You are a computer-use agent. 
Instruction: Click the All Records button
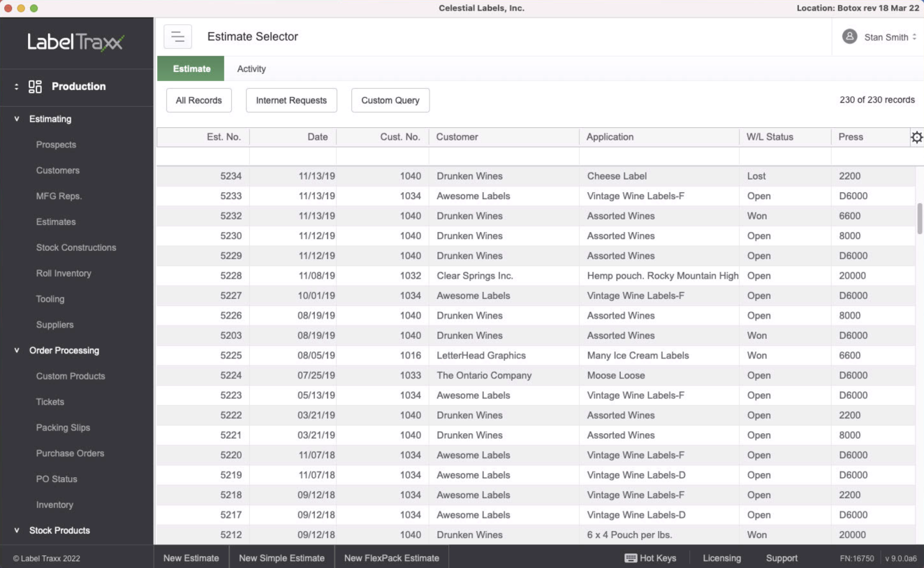pyautogui.click(x=199, y=101)
